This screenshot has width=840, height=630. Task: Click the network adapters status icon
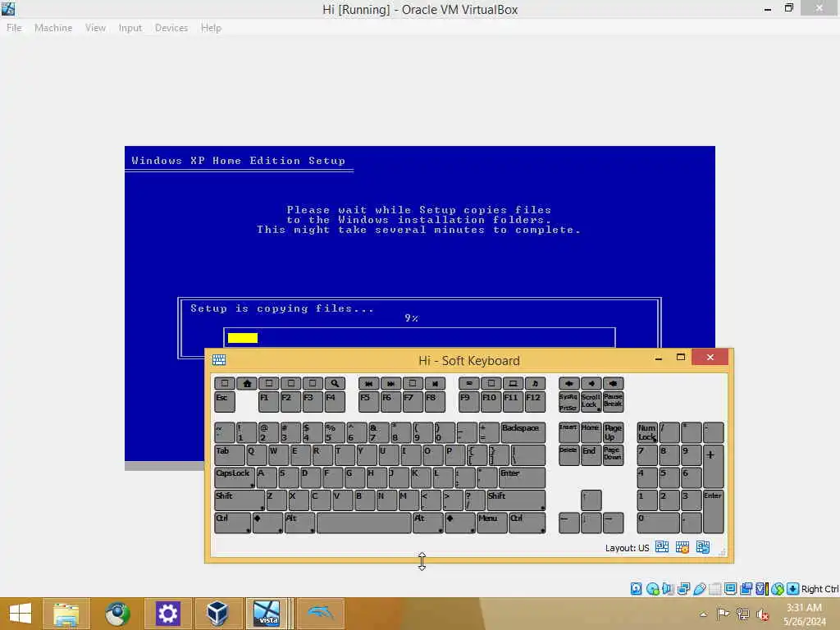tap(683, 589)
